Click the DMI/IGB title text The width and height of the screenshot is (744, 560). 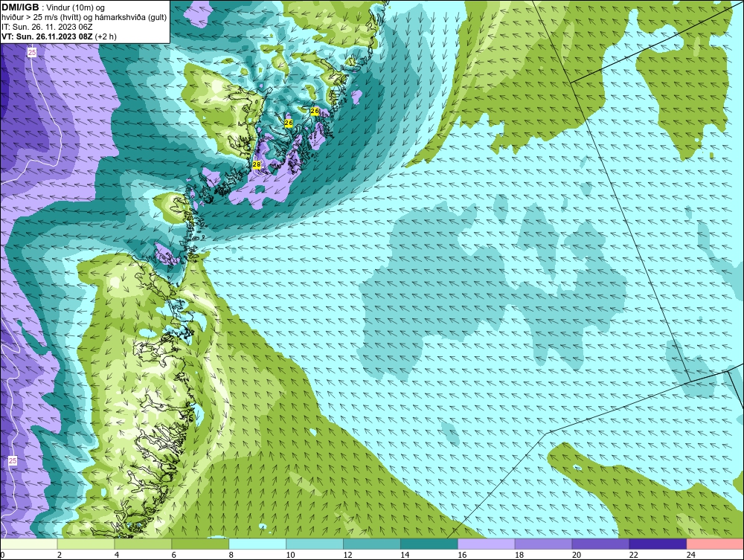point(20,7)
